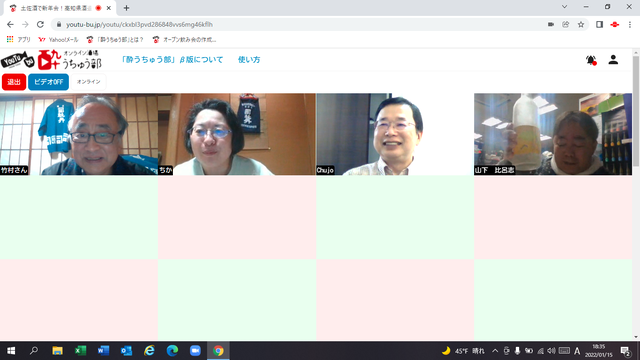
Task: Click the YouTu-bu fish logo
Action: 18,60
